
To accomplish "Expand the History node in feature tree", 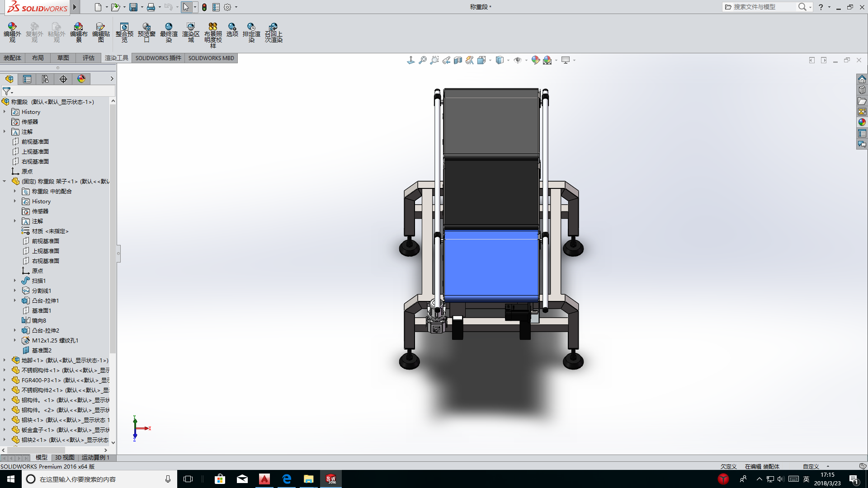I will point(5,112).
